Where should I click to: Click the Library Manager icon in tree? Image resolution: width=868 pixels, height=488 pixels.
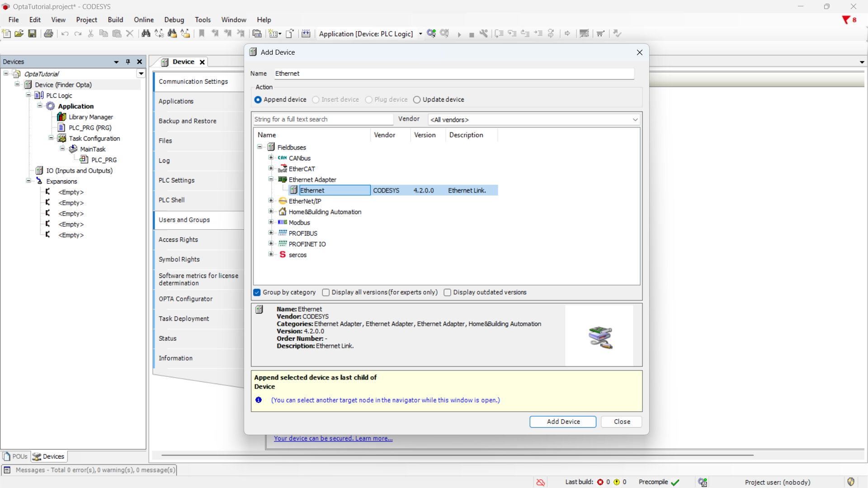[62, 117]
